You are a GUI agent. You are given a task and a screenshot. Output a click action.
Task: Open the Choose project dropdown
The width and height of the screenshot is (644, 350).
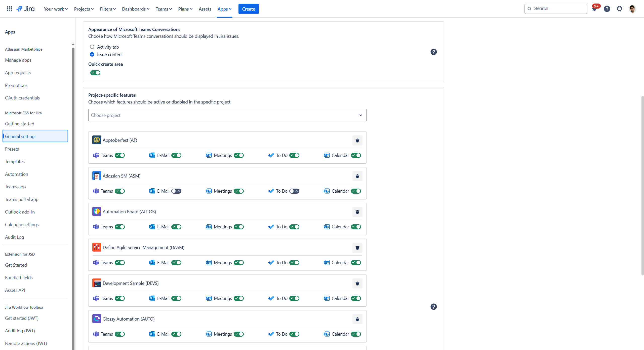click(x=227, y=115)
